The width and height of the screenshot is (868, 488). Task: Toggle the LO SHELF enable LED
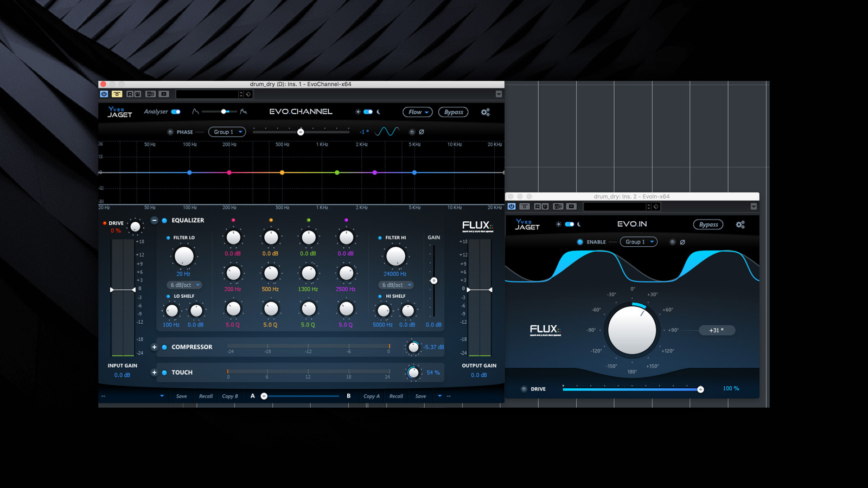[168, 296]
